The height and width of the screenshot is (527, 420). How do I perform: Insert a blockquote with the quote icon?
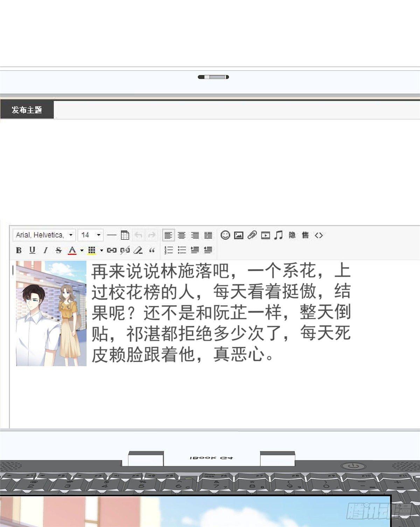point(152,250)
